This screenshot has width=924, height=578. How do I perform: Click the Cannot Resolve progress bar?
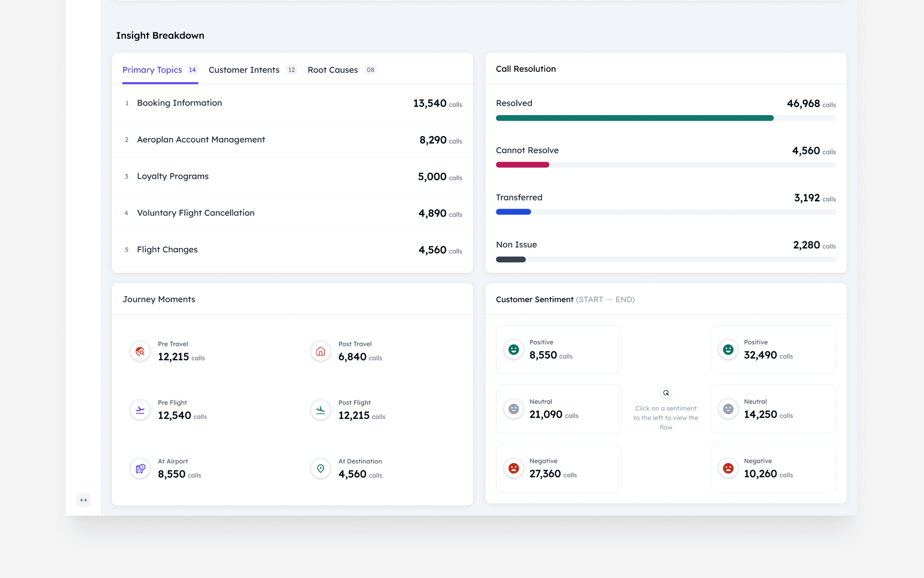click(x=522, y=165)
